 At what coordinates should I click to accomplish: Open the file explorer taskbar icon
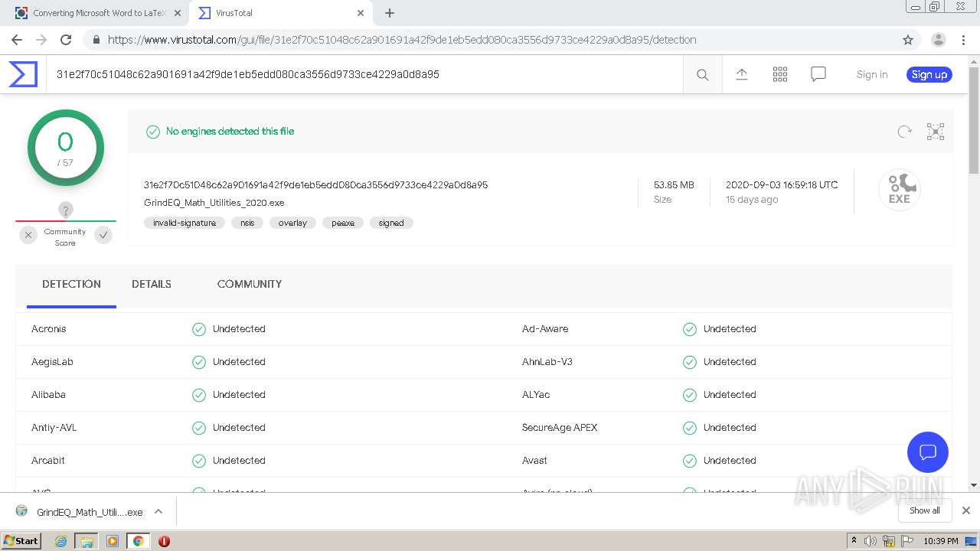87,541
